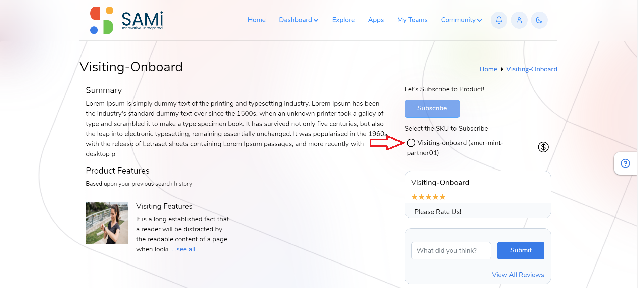
Task: Open the Apps menu item
Action: 376,20
